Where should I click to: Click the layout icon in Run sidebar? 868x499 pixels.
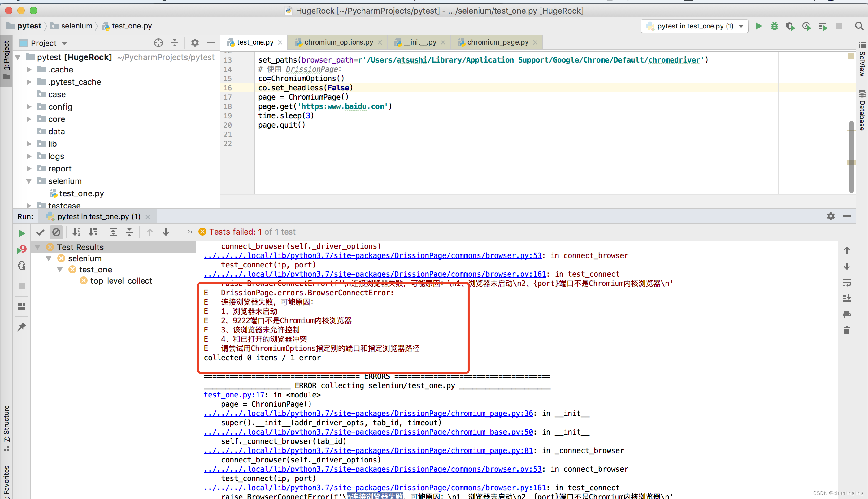(22, 306)
